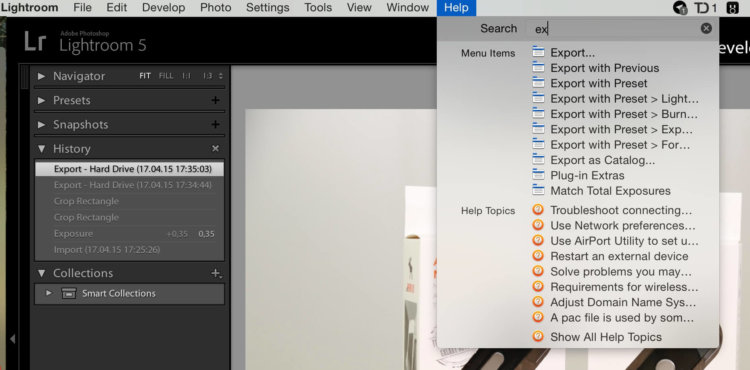Screen dimensions: 750x370
Task: Open the Navigator zoom ratio dropdown arrows
Action: point(221,76)
